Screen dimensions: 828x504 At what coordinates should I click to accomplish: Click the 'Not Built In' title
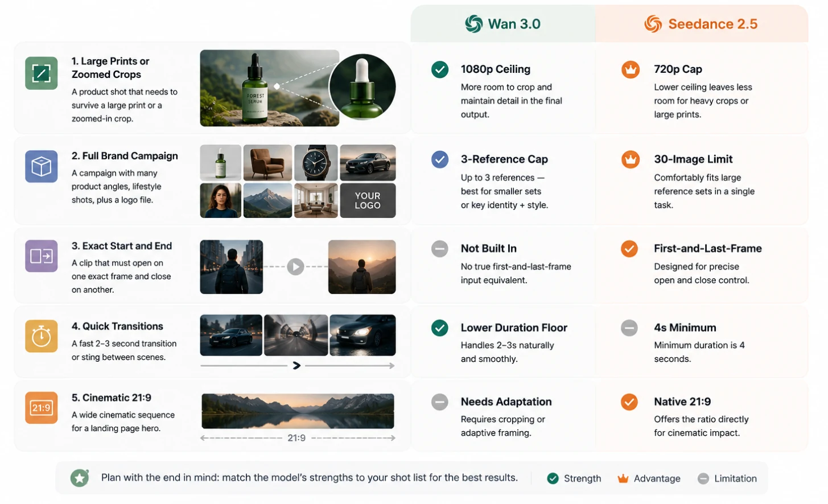click(489, 248)
